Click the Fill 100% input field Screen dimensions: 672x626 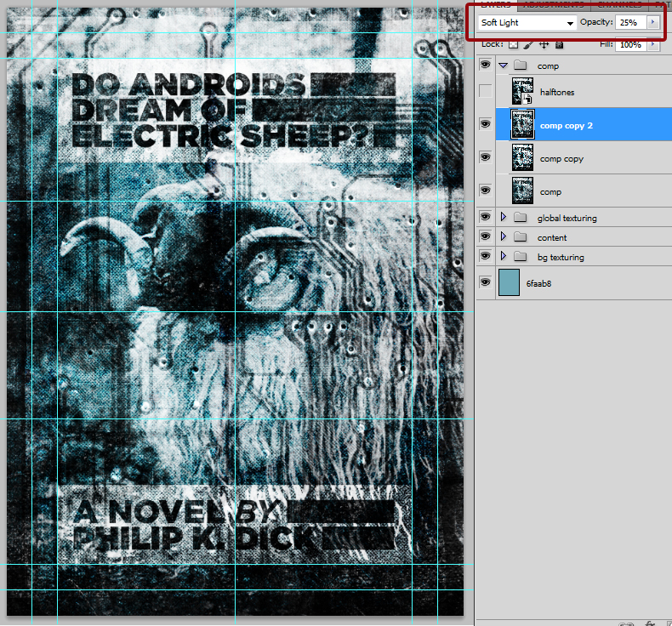click(x=630, y=44)
